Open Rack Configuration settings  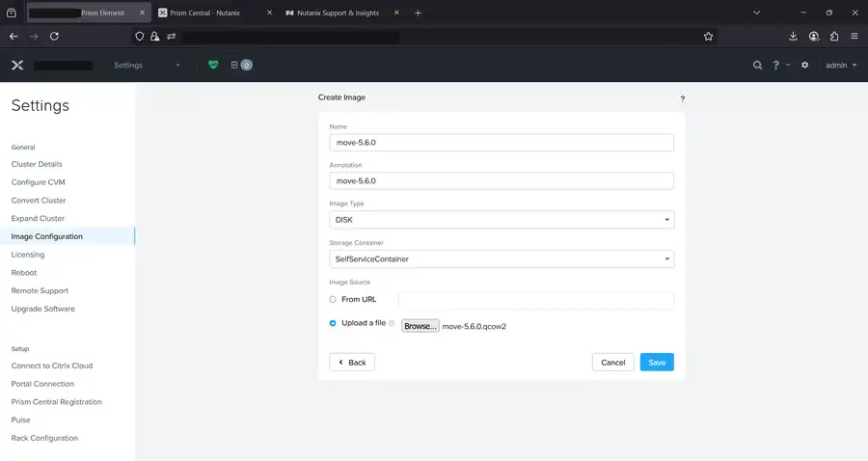coord(44,438)
